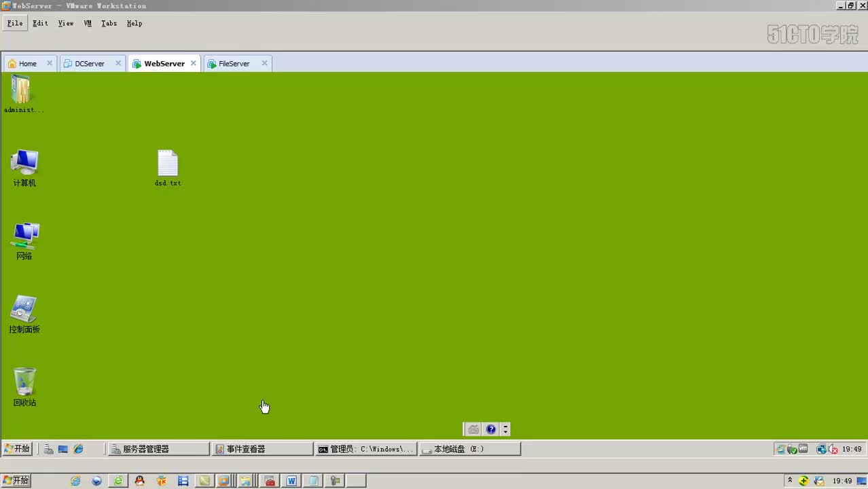The image size is (868, 489).
Task: Select the 计算机 desktop icon
Action: pyautogui.click(x=24, y=168)
